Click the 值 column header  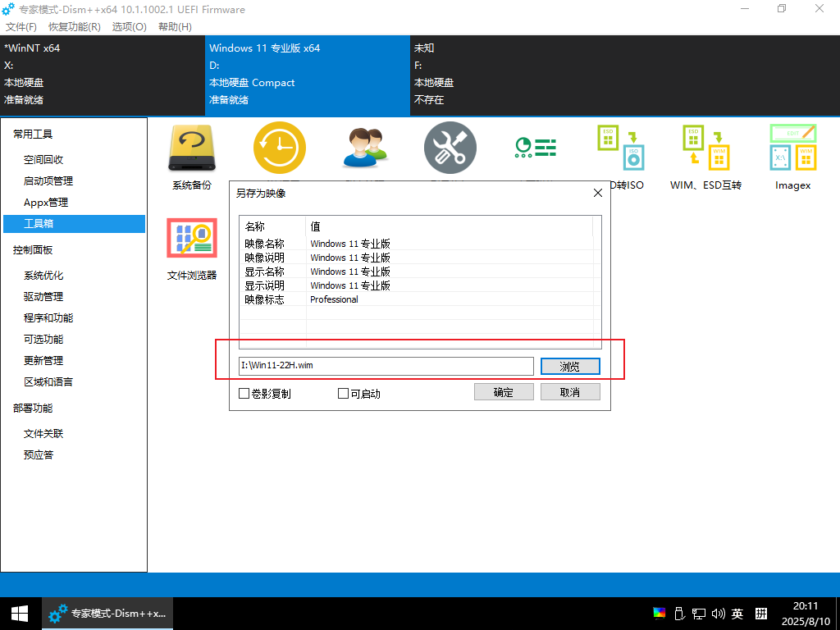click(x=450, y=226)
